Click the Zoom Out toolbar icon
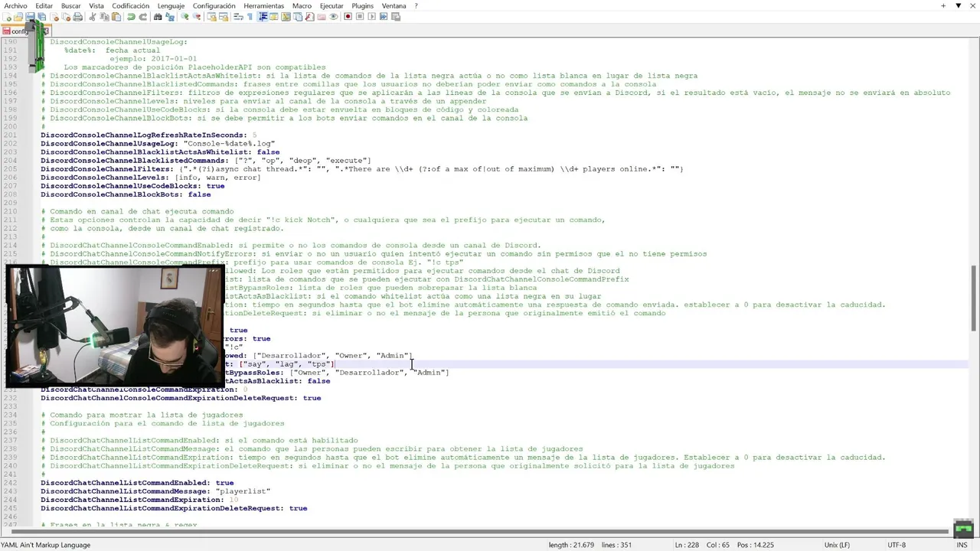 [x=196, y=16]
